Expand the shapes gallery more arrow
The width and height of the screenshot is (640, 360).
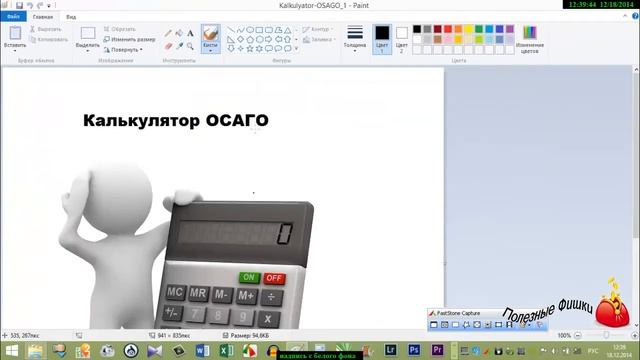(296, 49)
